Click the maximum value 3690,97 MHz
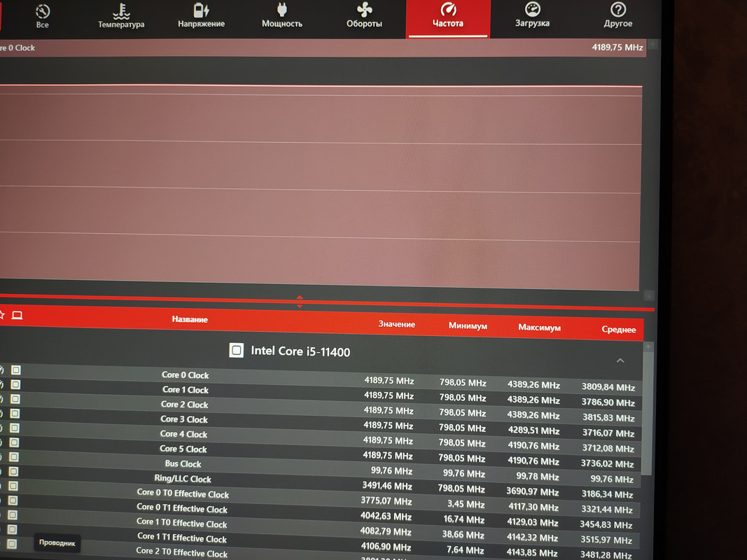 (x=532, y=492)
